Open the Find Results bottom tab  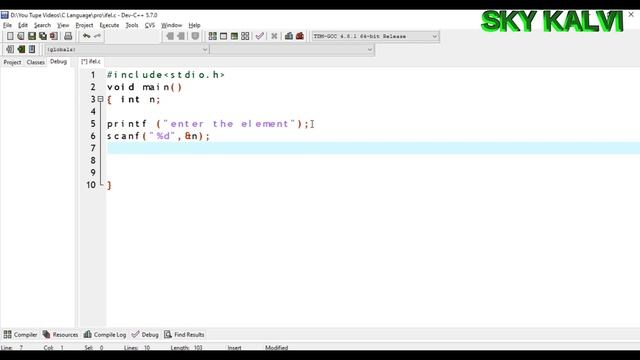[x=184, y=335]
